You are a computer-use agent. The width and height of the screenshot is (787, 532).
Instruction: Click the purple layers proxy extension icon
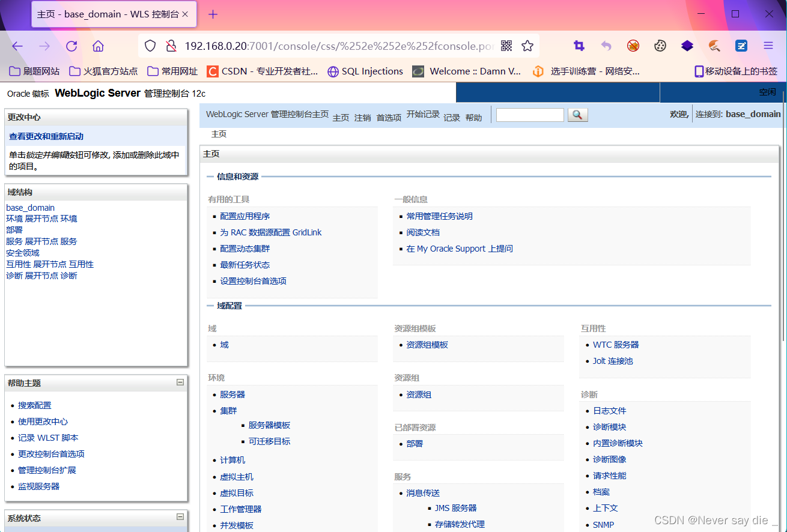pyautogui.click(x=687, y=46)
